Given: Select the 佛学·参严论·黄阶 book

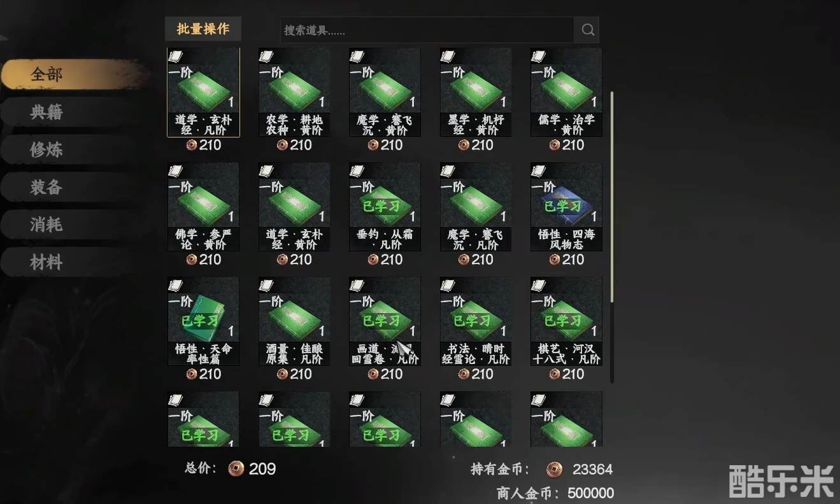Looking at the screenshot, I should click(x=204, y=207).
